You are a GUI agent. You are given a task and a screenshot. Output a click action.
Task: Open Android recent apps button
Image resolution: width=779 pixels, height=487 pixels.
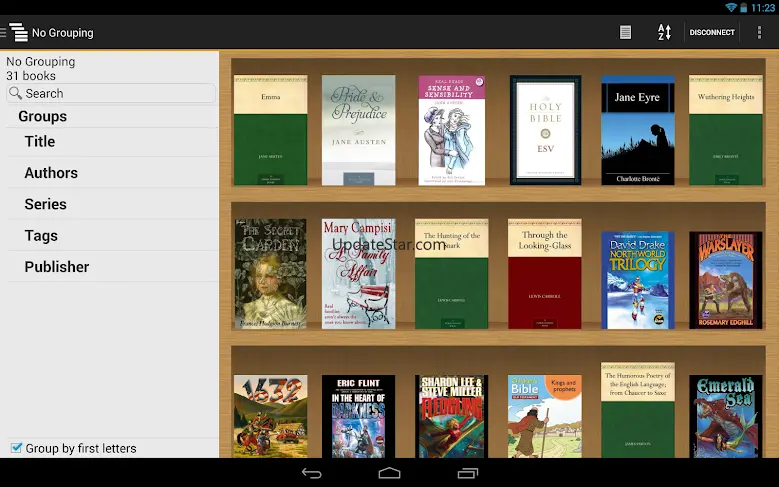coord(467,473)
